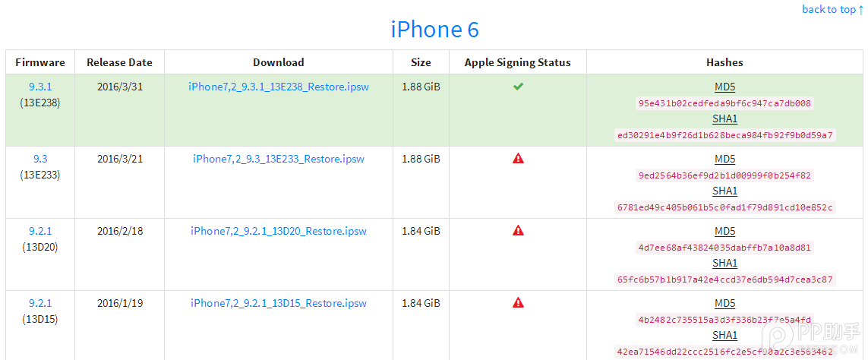The height and width of the screenshot is (360, 868).
Task: Download iPhone7,2_9.3_13E233_Restore.ipsw
Action: tap(279, 159)
